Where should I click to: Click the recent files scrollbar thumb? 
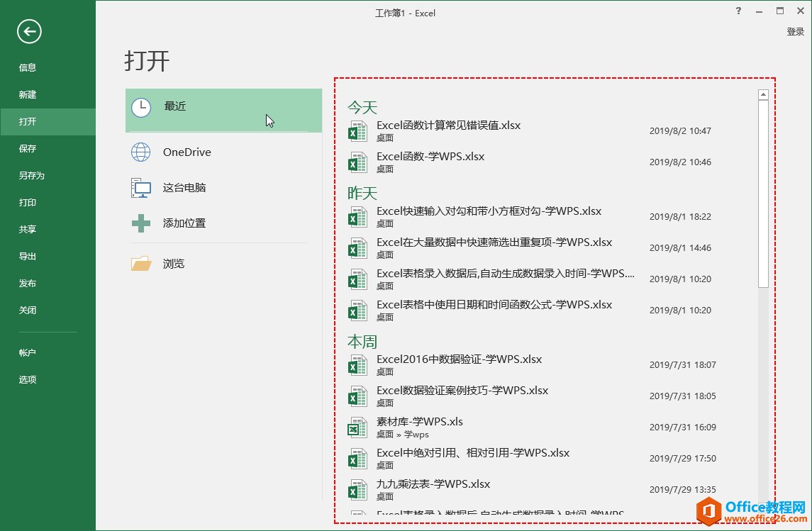click(x=763, y=194)
